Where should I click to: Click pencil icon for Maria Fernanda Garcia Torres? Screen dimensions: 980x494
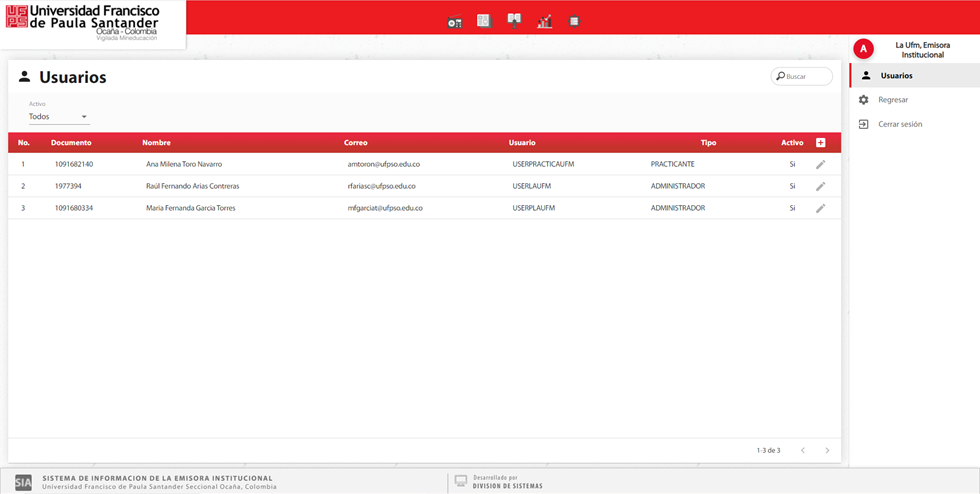point(821,208)
